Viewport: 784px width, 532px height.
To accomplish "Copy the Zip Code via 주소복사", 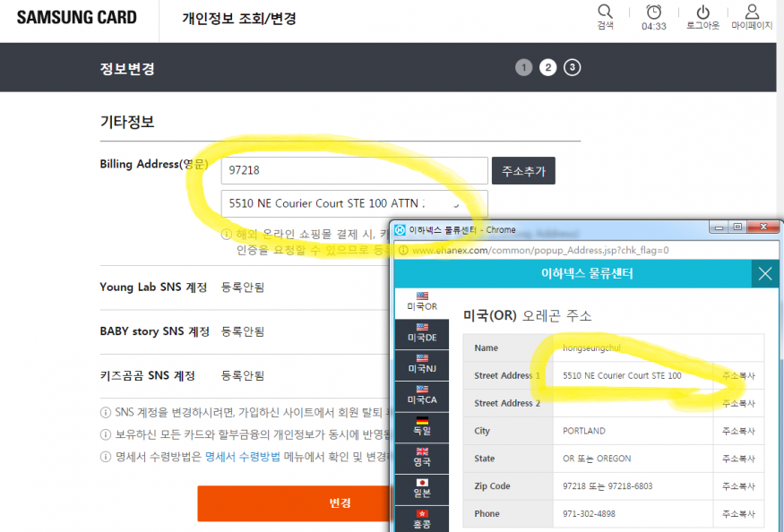I will point(738,485).
